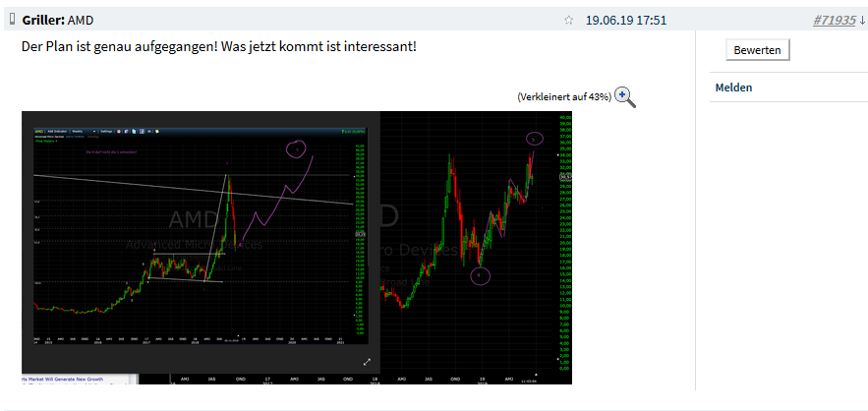Click the text Verkleinert auf 43%

point(564,97)
